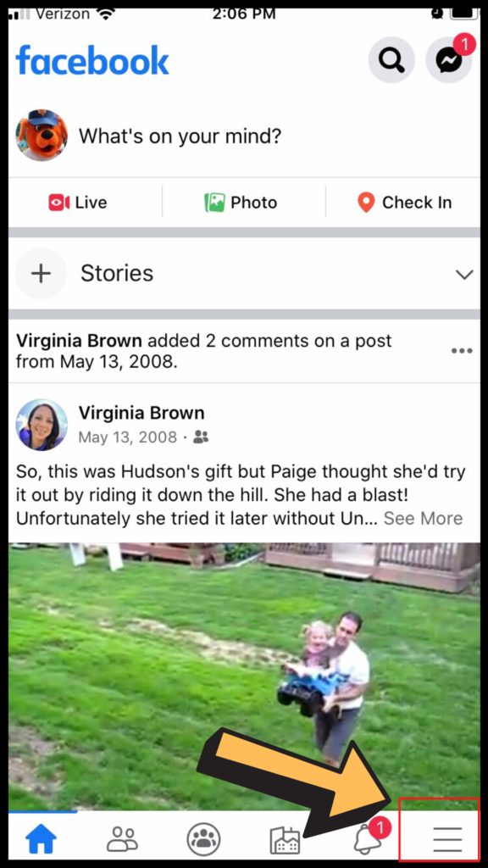Open the Groups tab icon
488x868 pixels.
pyautogui.click(x=203, y=839)
